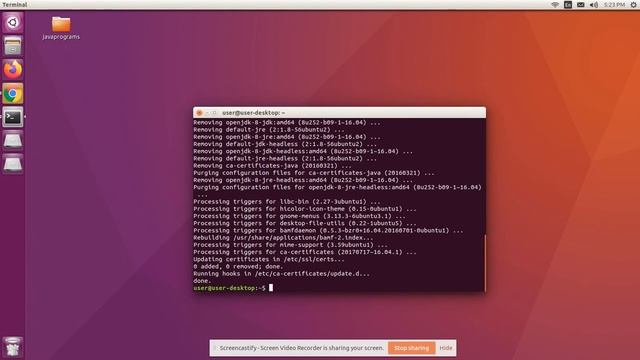This screenshot has height=360, width=640.
Task: Open the clock showing 5:23 PM
Action: coord(615,5)
